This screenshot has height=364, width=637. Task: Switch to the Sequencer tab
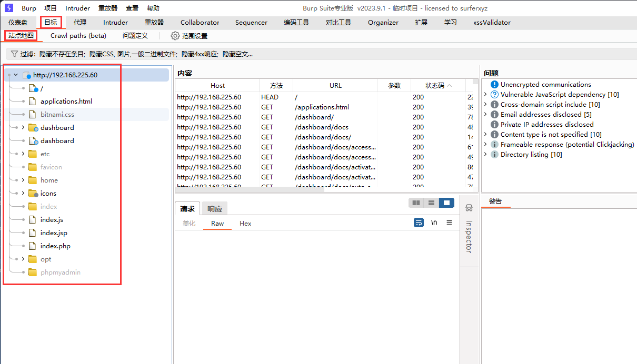coord(251,23)
